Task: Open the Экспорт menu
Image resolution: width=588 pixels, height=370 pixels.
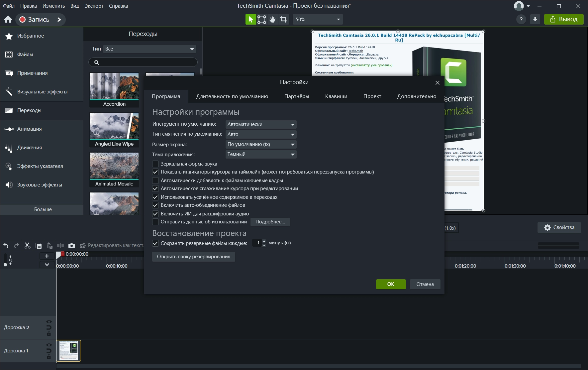Action: (x=94, y=6)
